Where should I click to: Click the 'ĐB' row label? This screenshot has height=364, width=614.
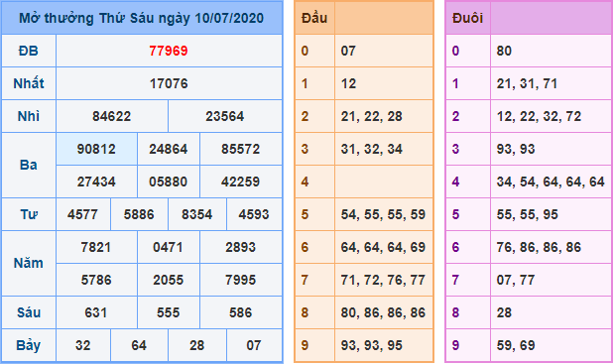29,51
